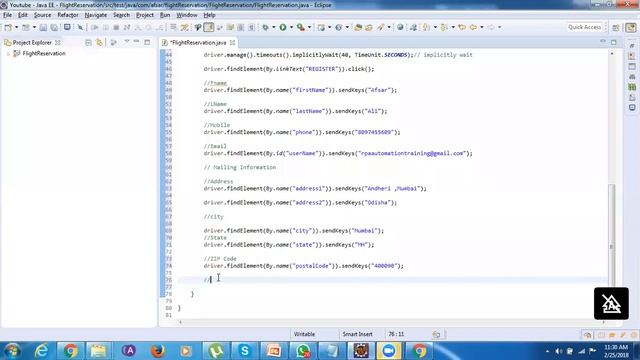The height and width of the screenshot is (360, 640).
Task: Expand the FlightReservation project node
Action: [8, 54]
